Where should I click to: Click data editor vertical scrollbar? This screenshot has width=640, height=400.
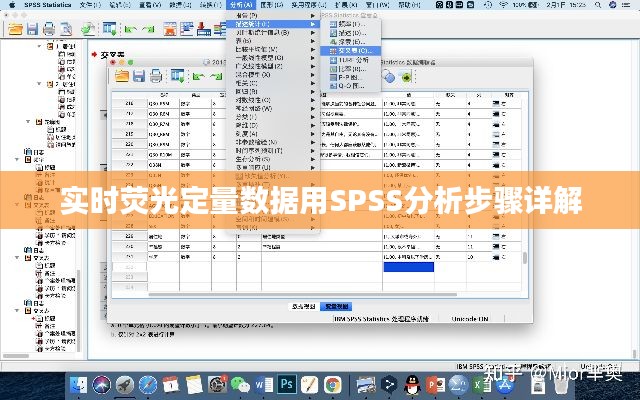[x=525, y=258]
